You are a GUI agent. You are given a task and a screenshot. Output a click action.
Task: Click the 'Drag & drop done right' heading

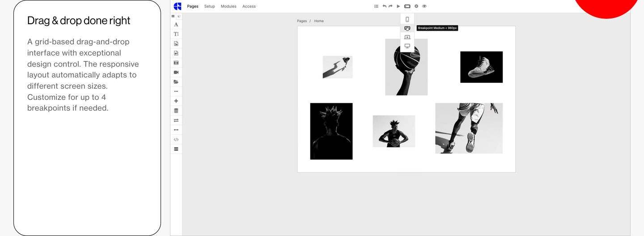pos(79,21)
